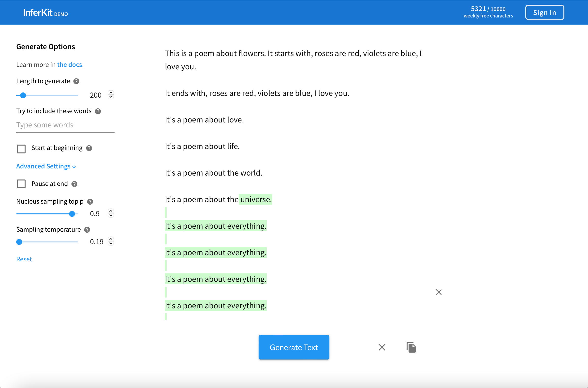Click the top p value field 0.9

coord(95,214)
